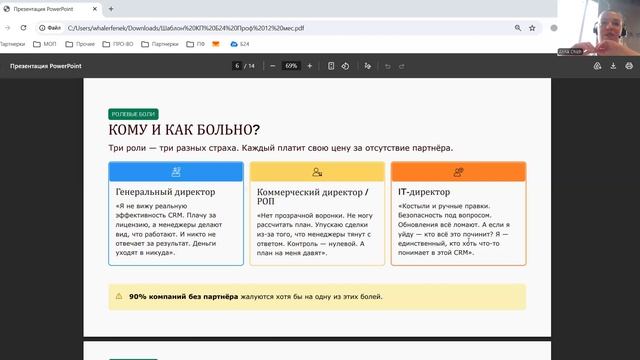The height and width of the screenshot is (360, 640).
Task: Click the blue Генеральный директор card icon
Action: click(176, 172)
